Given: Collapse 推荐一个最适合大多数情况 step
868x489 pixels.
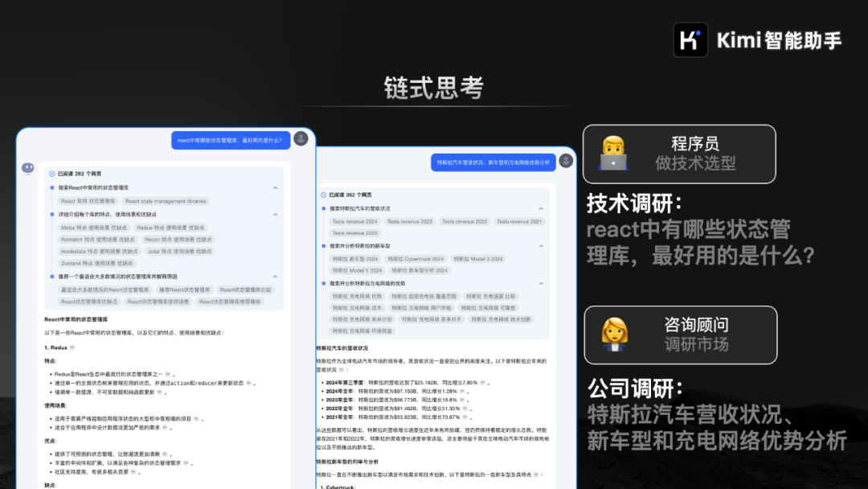Looking at the screenshot, I should tap(275, 277).
